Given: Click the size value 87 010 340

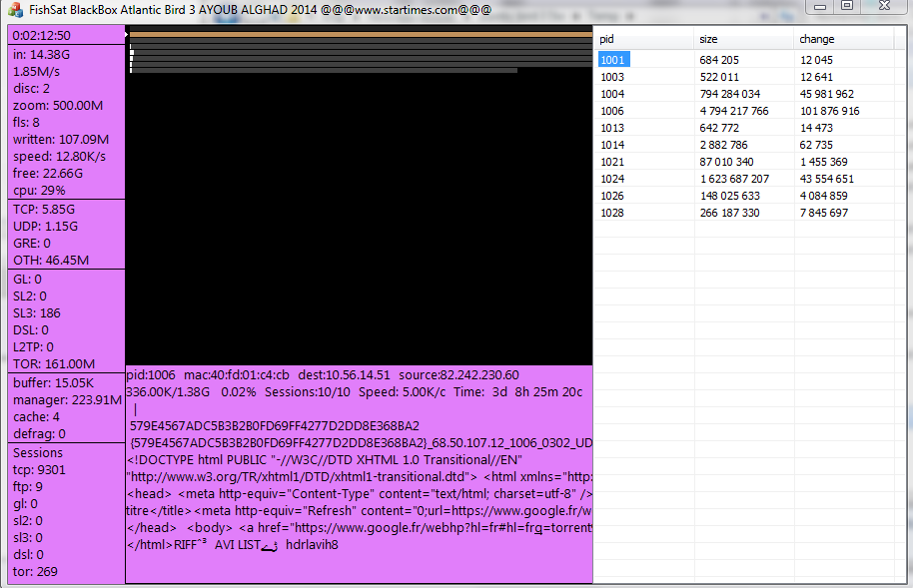Looking at the screenshot, I should click(x=727, y=162).
